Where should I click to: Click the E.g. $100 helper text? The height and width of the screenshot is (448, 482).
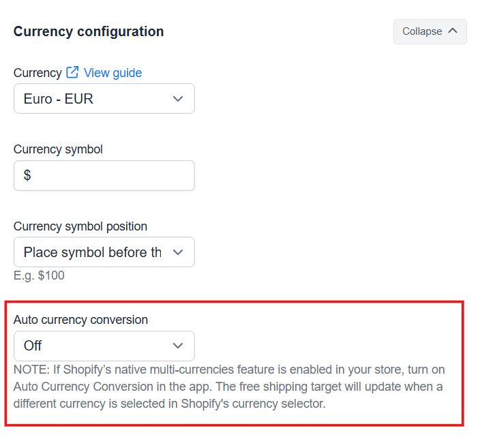pyautogui.click(x=39, y=275)
